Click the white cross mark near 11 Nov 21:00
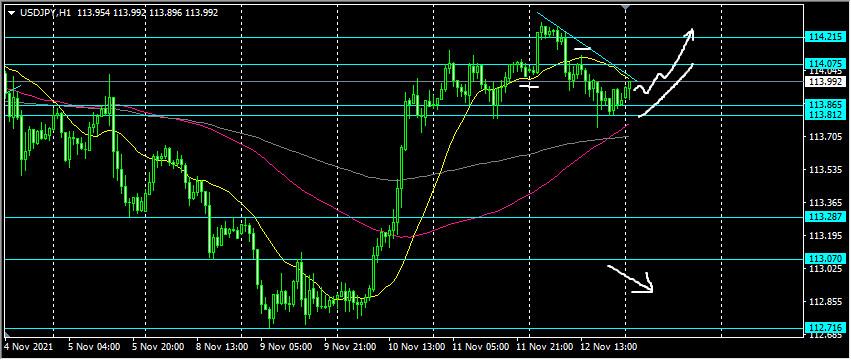The image size is (851, 360). (x=529, y=86)
